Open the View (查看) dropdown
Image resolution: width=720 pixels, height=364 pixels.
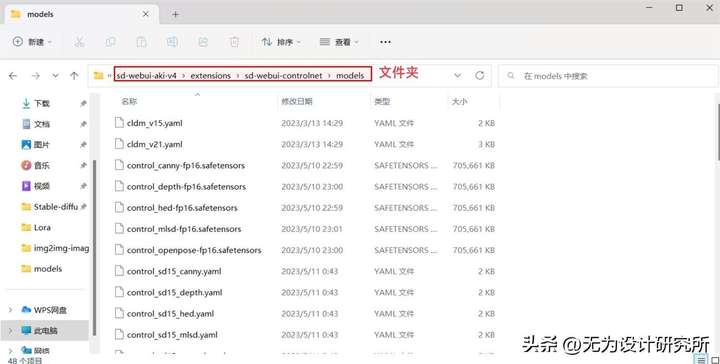[x=339, y=42]
